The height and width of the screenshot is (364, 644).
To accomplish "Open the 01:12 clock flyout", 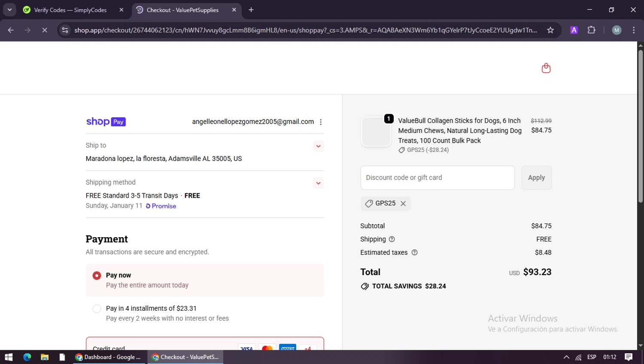I will (610, 357).
